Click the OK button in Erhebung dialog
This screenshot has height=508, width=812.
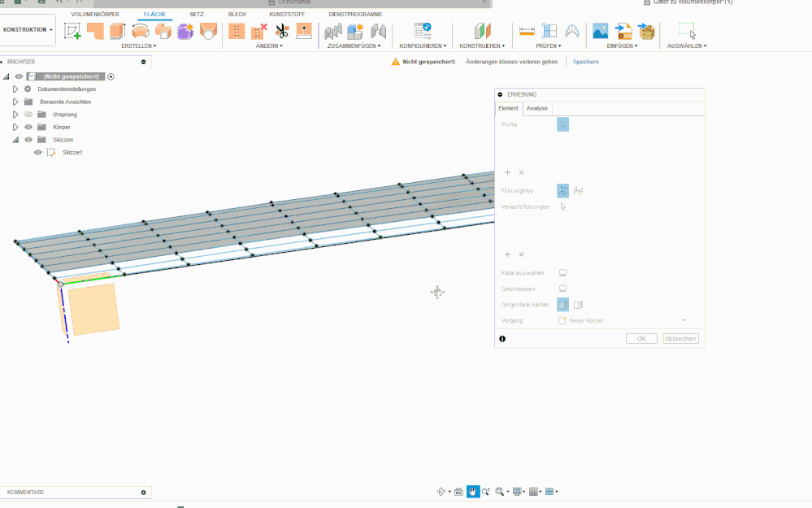click(x=641, y=339)
